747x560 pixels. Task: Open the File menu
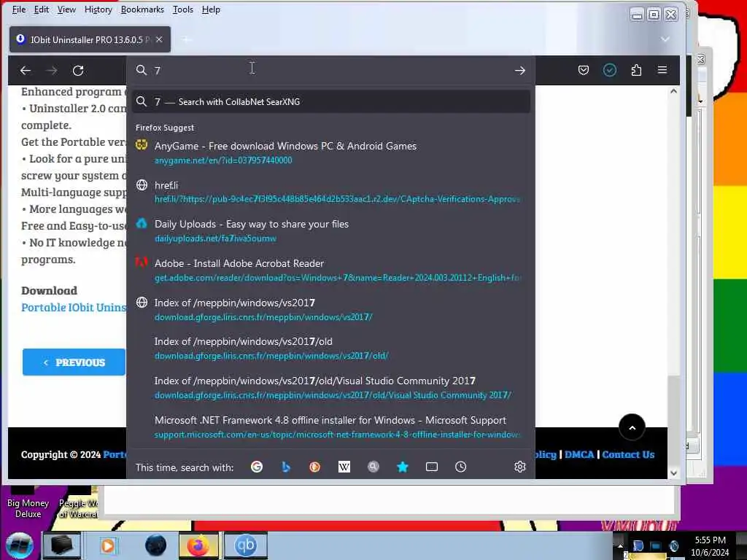point(19,9)
